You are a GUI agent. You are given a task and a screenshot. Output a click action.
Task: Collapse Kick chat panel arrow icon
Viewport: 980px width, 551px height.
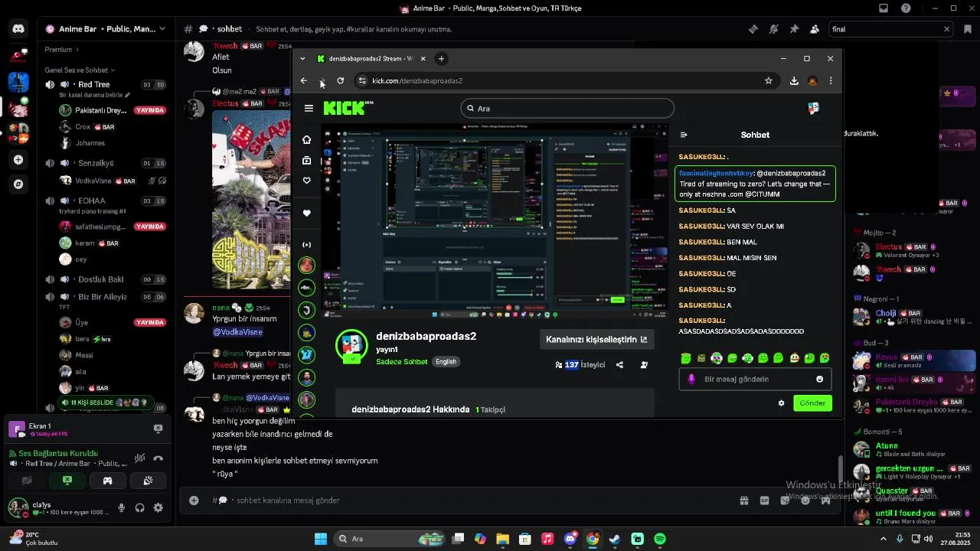click(684, 135)
